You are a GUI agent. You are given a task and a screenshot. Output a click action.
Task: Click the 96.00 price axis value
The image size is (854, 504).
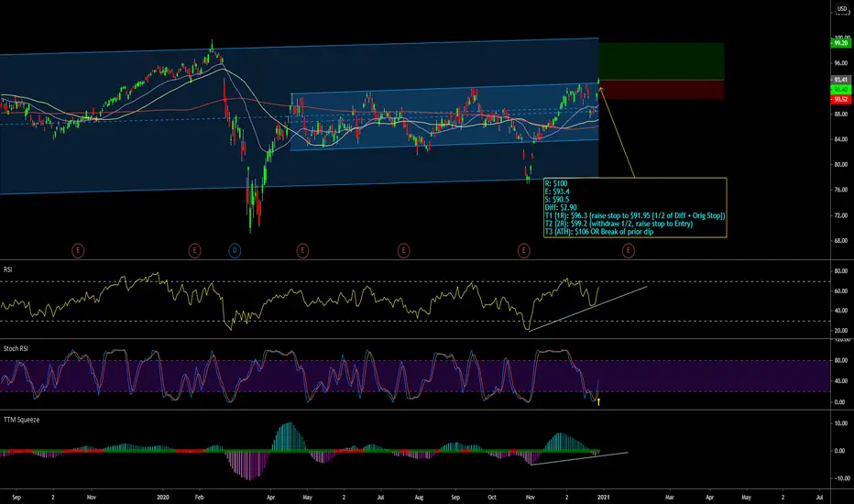click(841, 63)
